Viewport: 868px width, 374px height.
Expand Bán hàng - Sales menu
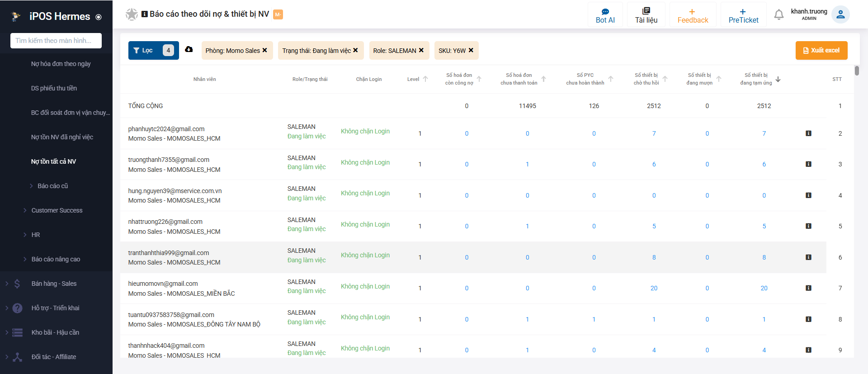pos(54,284)
